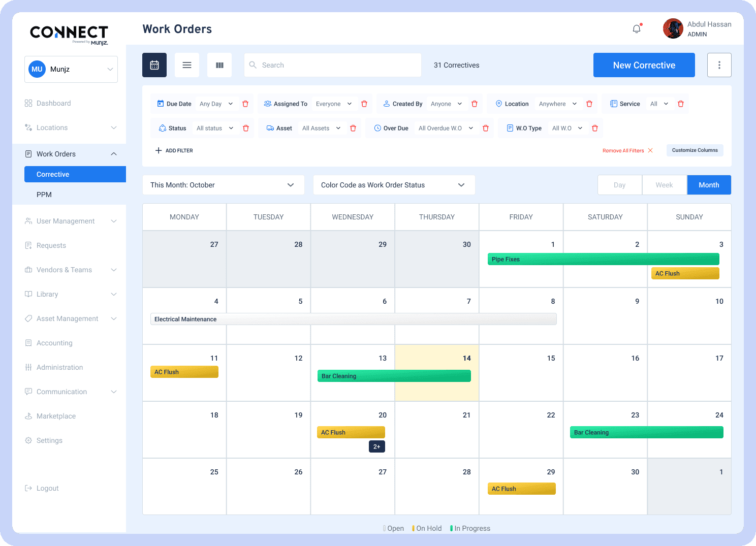Switch to calendar view icon
Viewport: 756px width, 546px height.
154,65
